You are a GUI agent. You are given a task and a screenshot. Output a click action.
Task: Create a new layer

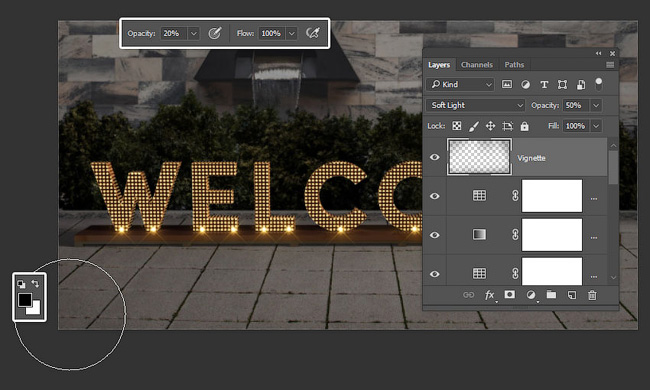tap(572, 295)
